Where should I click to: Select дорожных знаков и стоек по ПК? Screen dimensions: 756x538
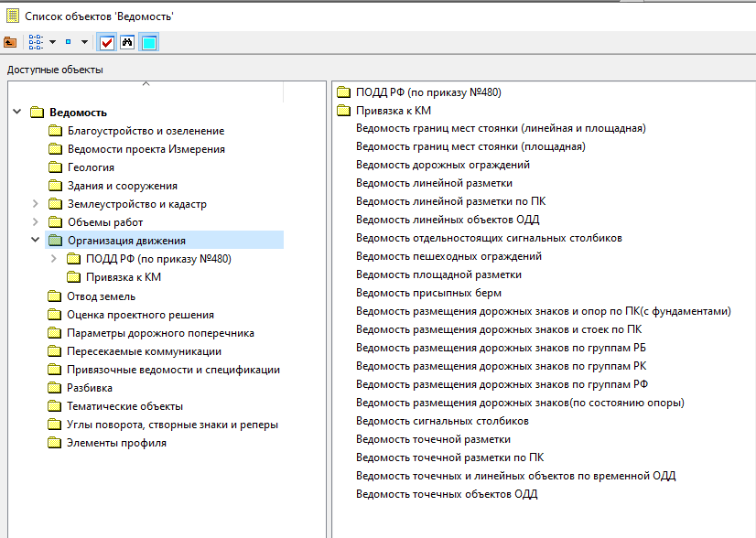click(x=499, y=329)
